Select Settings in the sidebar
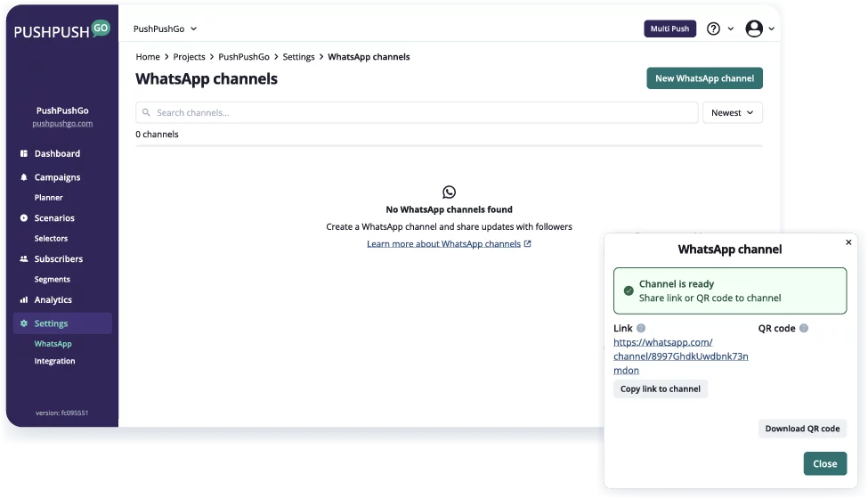 click(x=62, y=323)
